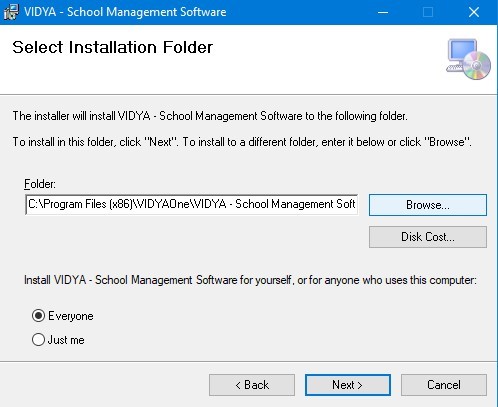
Task: Click the 'for yourself, or for anyone' prompt
Action: coord(250,280)
